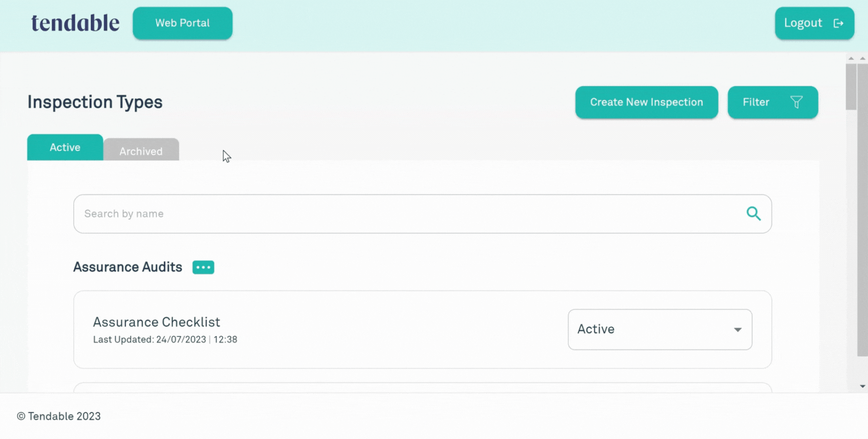Screen dimensions: 868x439
Task: Click Create New Inspection
Action: tap(646, 102)
